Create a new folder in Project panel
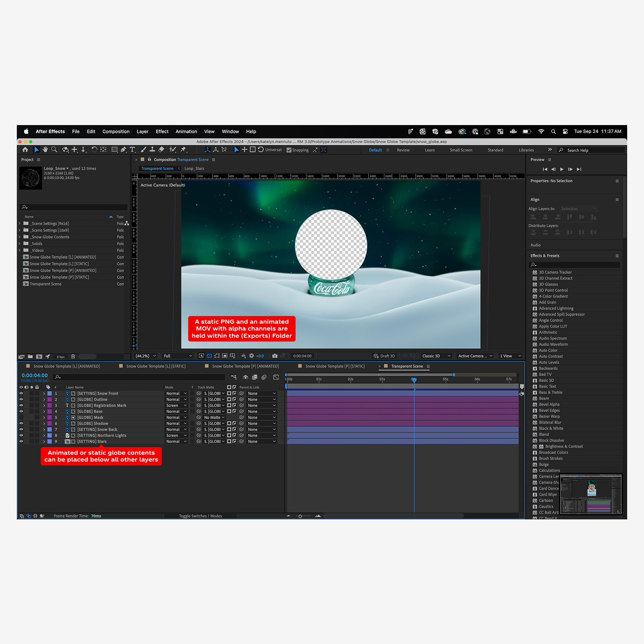Image resolution: width=644 pixels, height=644 pixels. pos(30,357)
